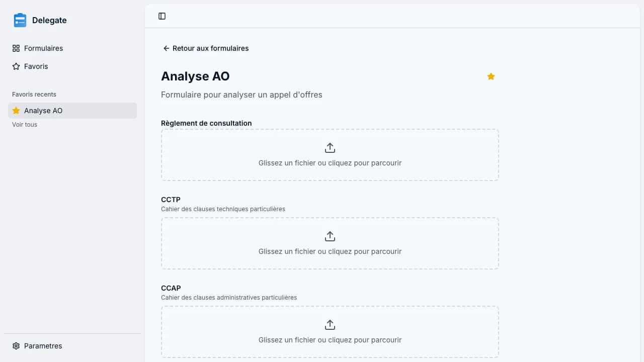Click the gold star beside Analyse AO in sidebar
This screenshot has height=362, width=644.
16,111
